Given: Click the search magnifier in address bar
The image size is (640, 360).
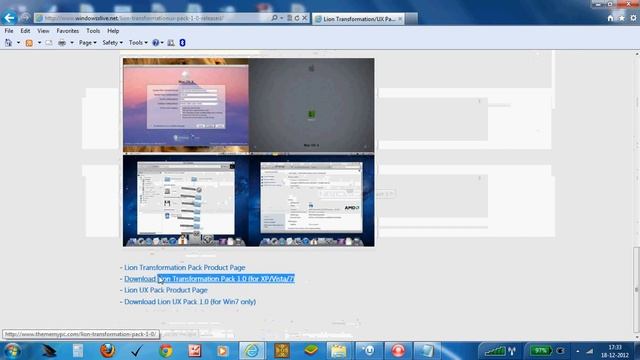Looking at the screenshot, I should point(274,18).
